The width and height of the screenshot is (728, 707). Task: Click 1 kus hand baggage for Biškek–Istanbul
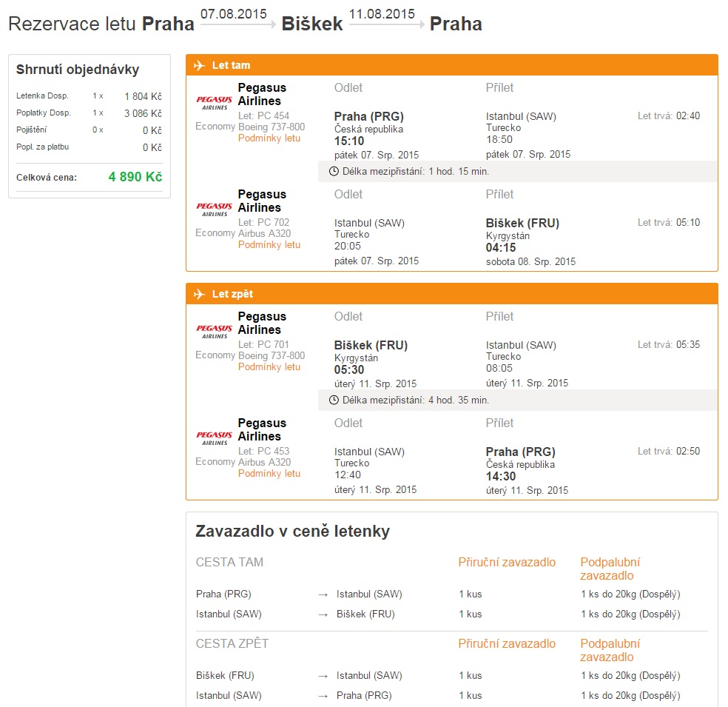pos(471,675)
